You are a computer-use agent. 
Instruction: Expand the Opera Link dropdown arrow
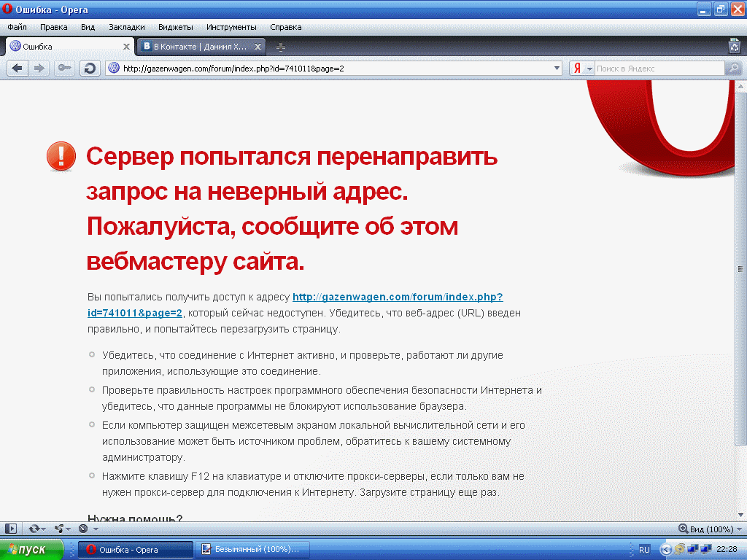pos(44,529)
